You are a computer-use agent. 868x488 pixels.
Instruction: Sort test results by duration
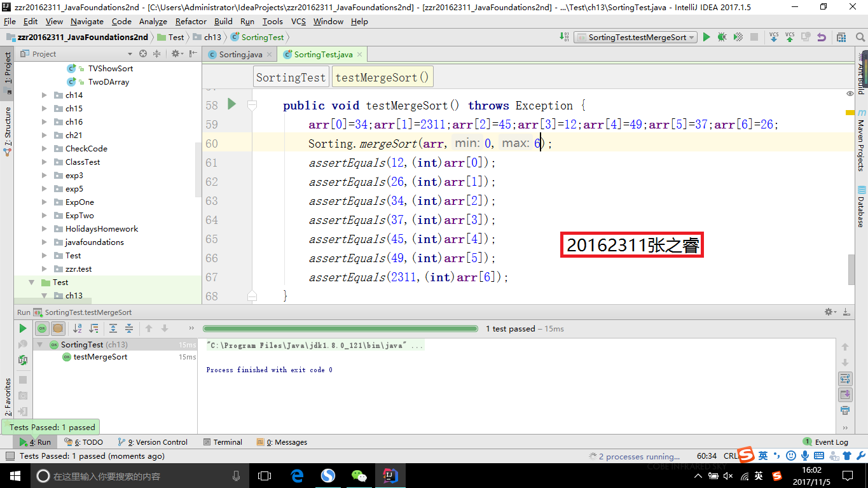(93, 328)
